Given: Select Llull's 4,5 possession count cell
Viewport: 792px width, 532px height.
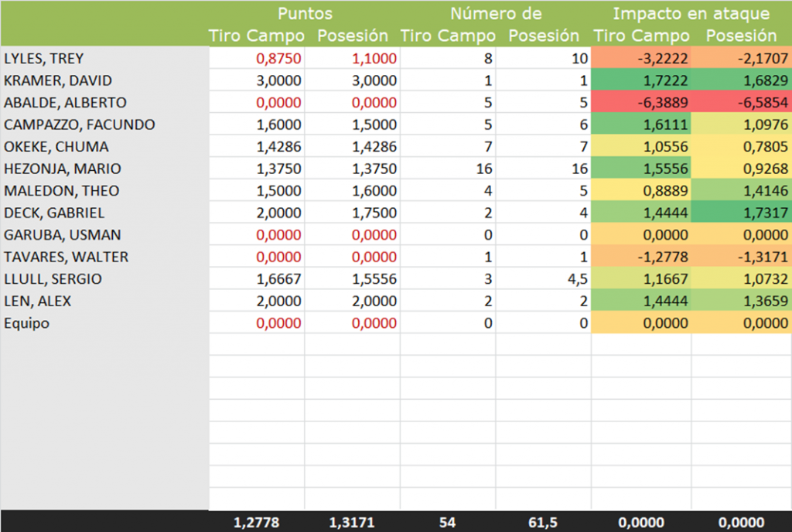Looking at the screenshot, I should pyautogui.click(x=543, y=279).
